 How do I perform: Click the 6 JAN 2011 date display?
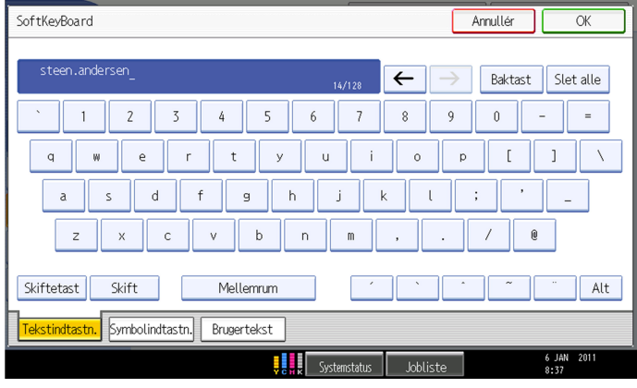point(570,358)
